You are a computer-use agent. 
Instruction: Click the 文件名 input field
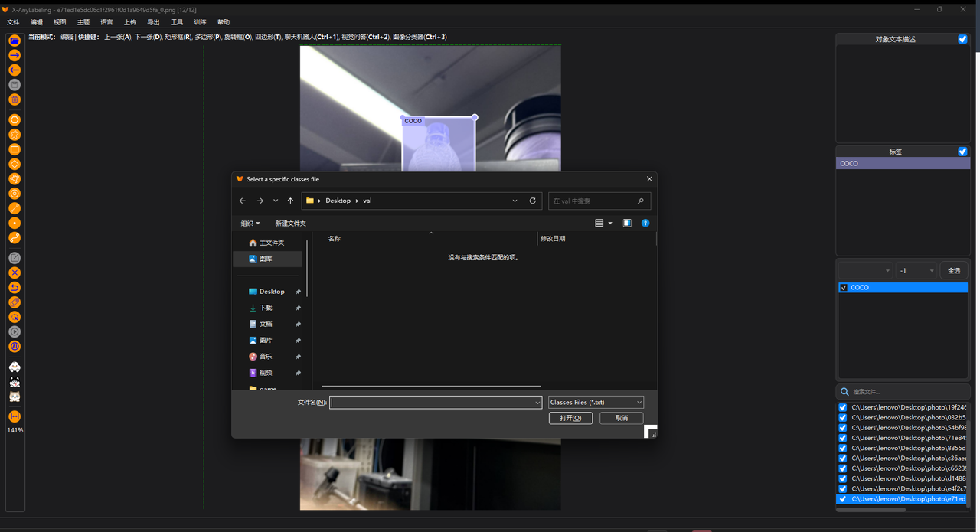pyautogui.click(x=433, y=403)
